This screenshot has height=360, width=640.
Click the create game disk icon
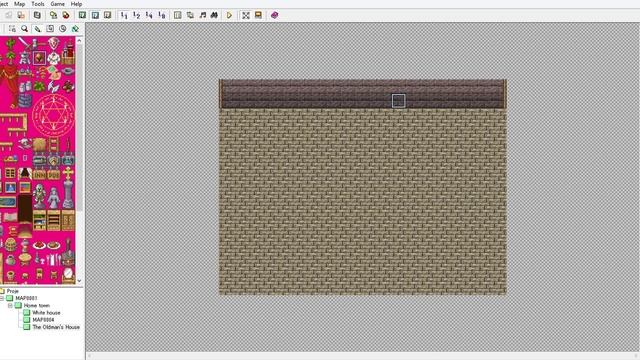[x=37, y=15]
